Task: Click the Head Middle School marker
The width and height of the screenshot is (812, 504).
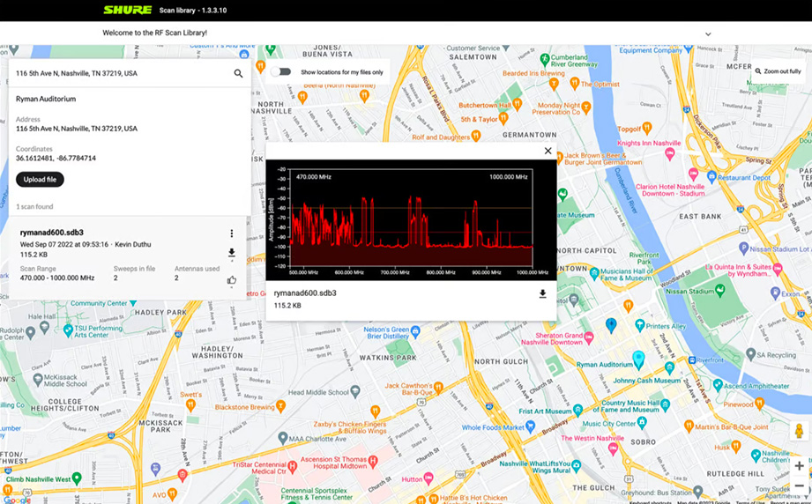Action: pyautogui.click(x=355, y=392)
